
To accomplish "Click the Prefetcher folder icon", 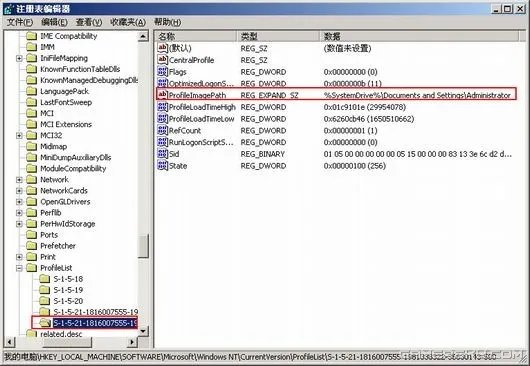I will [x=31, y=246].
